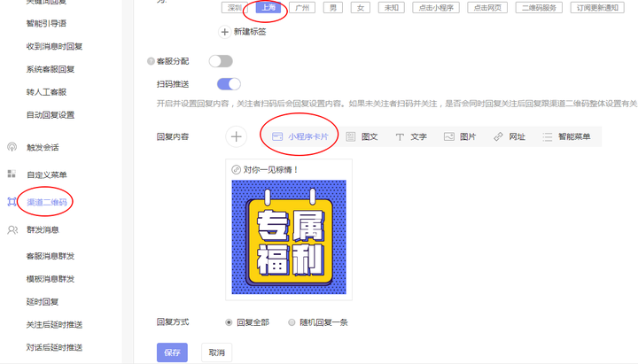The width and height of the screenshot is (638, 364).
Task: Select 随机回复一条 radio option
Action: [x=318, y=322]
